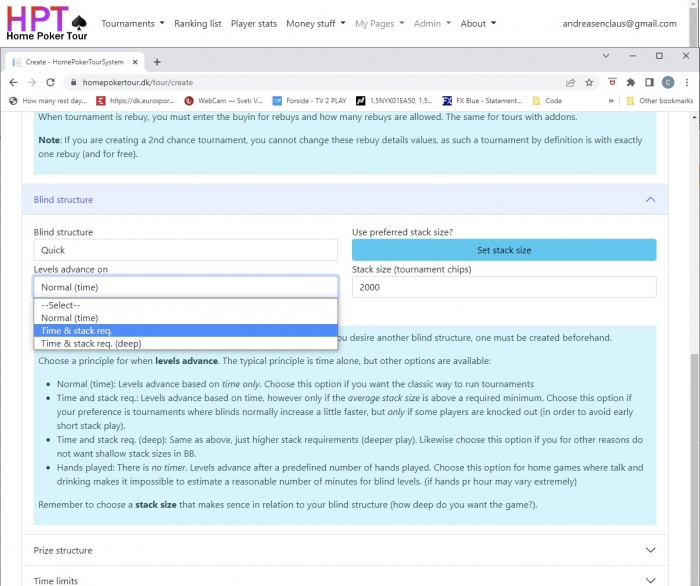Image resolution: width=700 pixels, height=586 pixels.
Task: Open a new browser tab with plus
Action: pos(157,62)
